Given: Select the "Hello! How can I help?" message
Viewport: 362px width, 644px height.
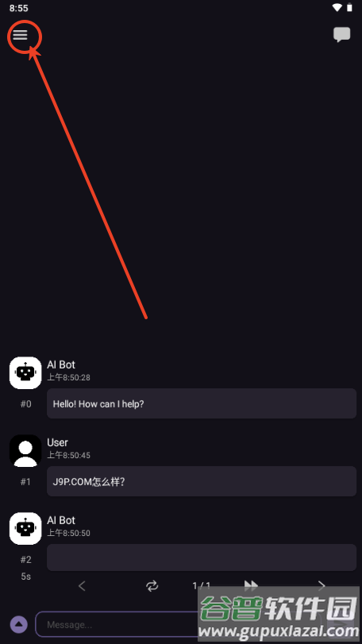Looking at the screenshot, I should (x=202, y=403).
